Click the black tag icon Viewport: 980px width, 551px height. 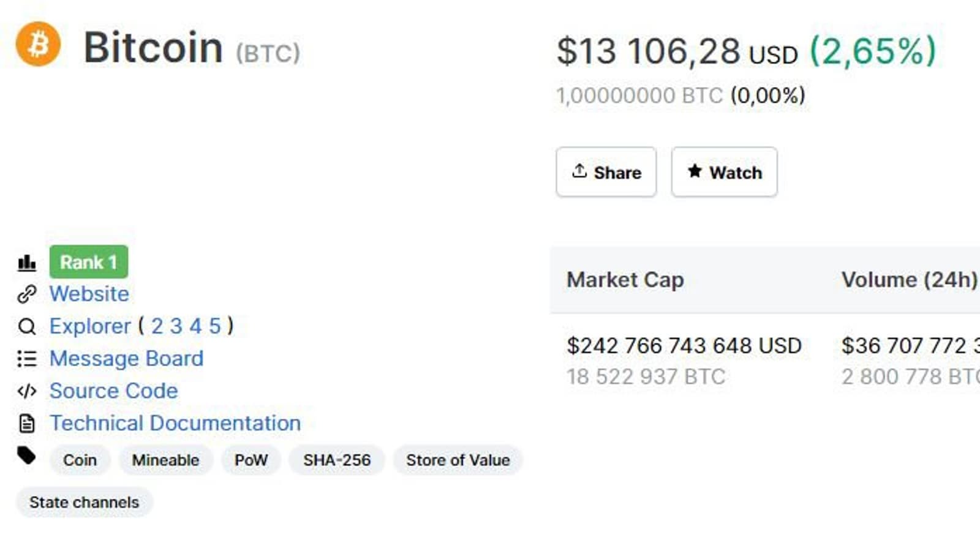pyautogui.click(x=26, y=455)
